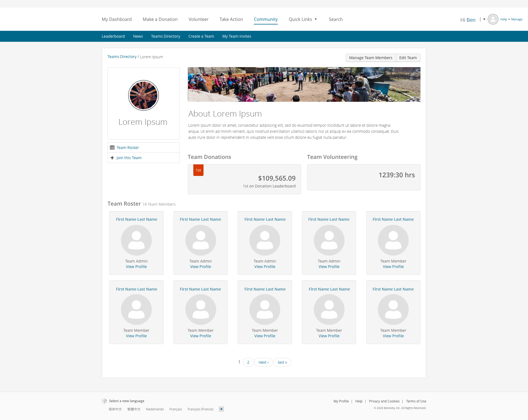Viewport: 528px width, 420px height.
Task: Switch language to Nederlands
Action: [155, 409]
